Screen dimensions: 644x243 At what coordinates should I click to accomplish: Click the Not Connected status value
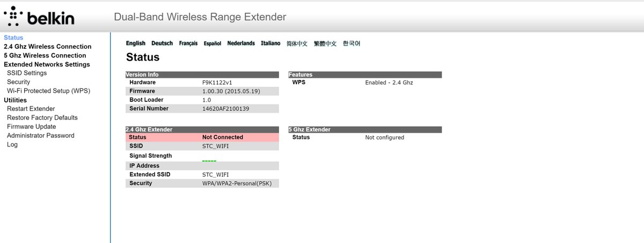tap(223, 137)
